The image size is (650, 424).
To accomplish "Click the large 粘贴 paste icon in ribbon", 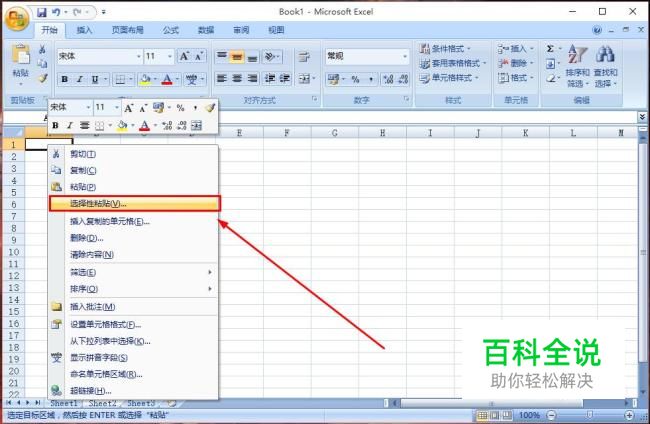I will pos(21,55).
